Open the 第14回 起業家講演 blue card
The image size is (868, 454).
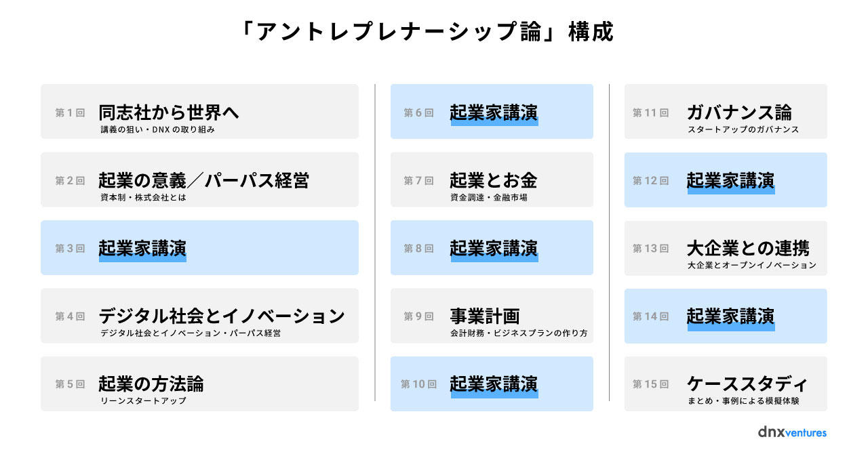726,316
